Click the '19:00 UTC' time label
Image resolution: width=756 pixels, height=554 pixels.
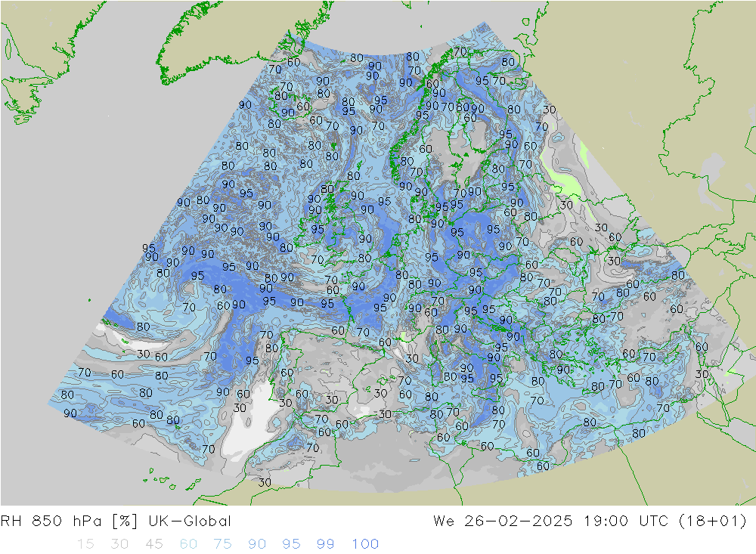[626, 522]
